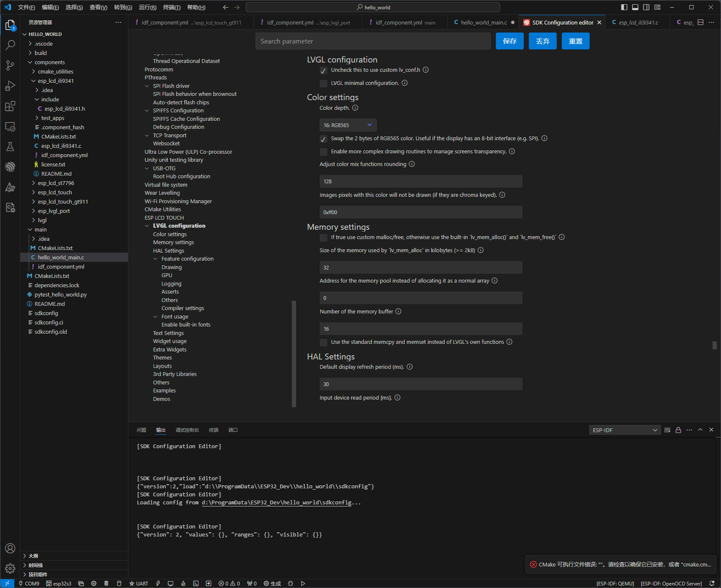Viewport: 721px width, 588px height.
Task: Collapse SPI Flash driver tree node
Action: tap(147, 86)
